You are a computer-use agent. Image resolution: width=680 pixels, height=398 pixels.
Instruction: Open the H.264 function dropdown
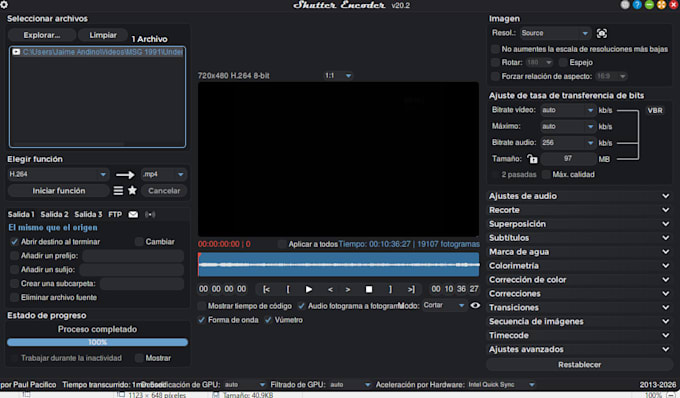point(58,174)
